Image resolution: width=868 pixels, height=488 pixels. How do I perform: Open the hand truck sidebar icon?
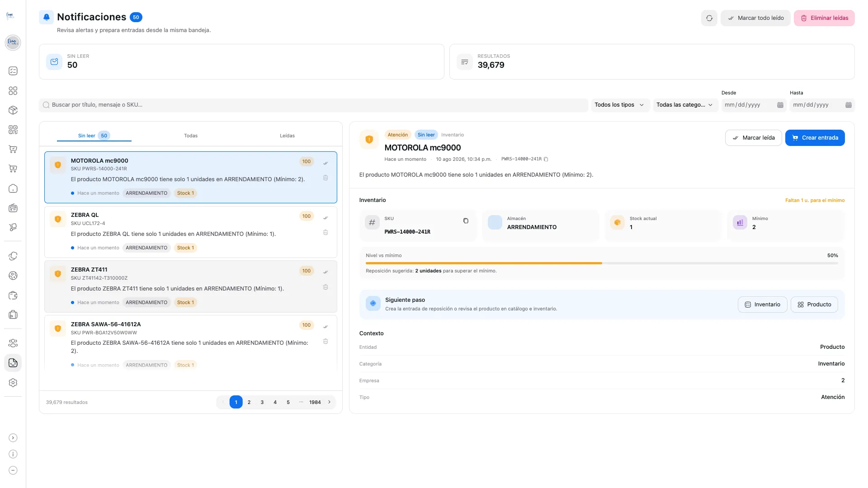(x=13, y=227)
